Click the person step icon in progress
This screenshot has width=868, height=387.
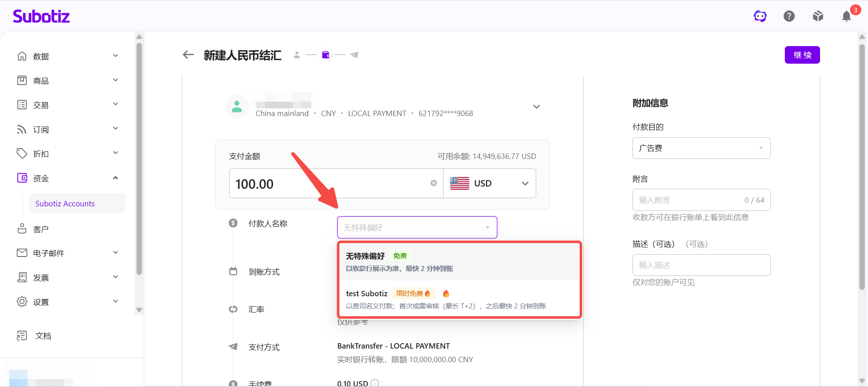[297, 55]
